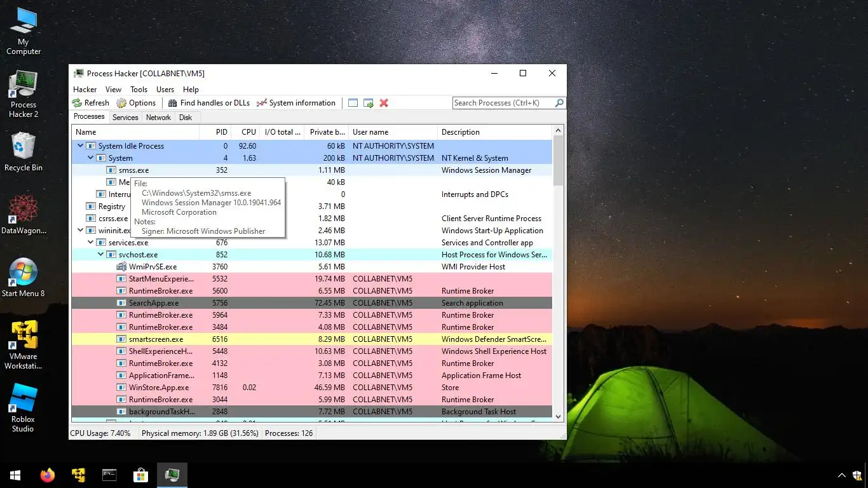
Task: Select the StartMenuExperienceHost process row
Action: (311, 279)
